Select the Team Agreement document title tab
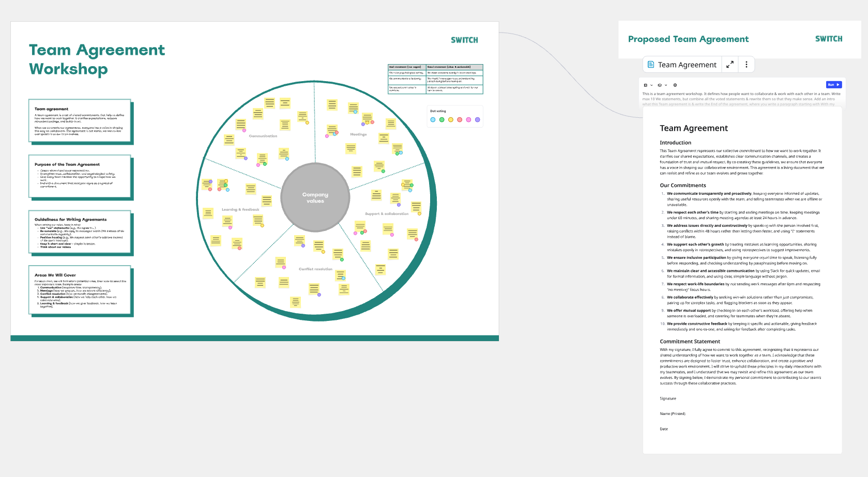 [x=687, y=65]
